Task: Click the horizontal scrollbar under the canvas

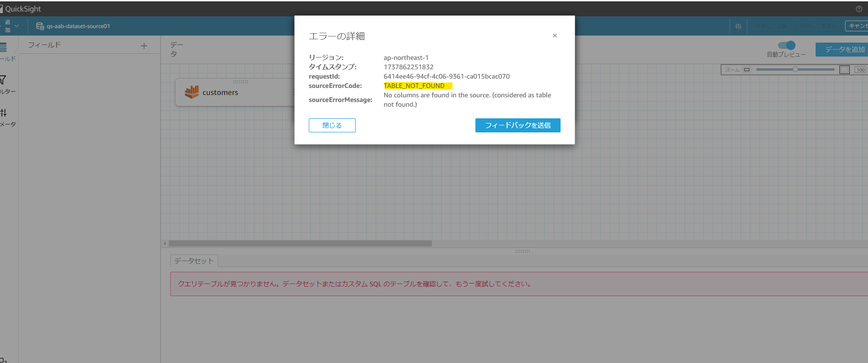Action: (300, 243)
